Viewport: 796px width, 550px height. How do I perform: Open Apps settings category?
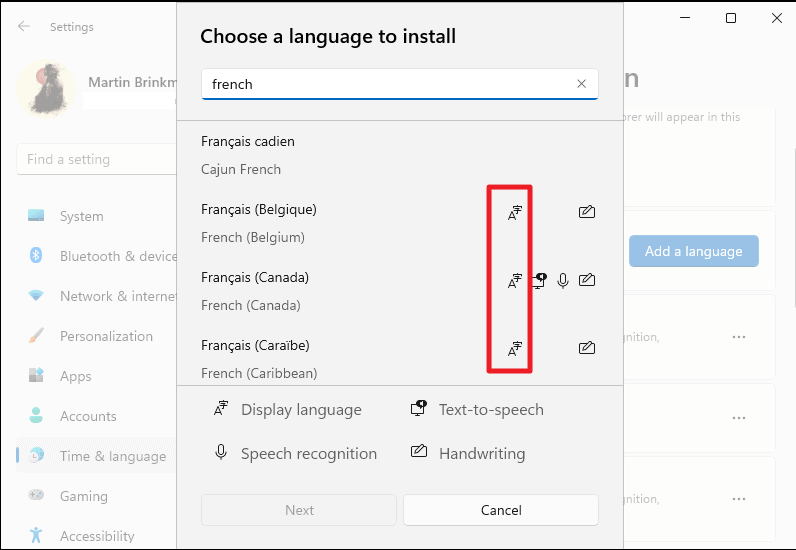tap(96, 376)
